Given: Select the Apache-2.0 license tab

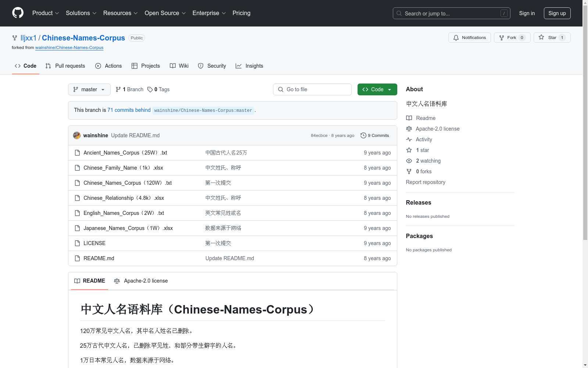Looking at the screenshot, I should [x=141, y=281].
